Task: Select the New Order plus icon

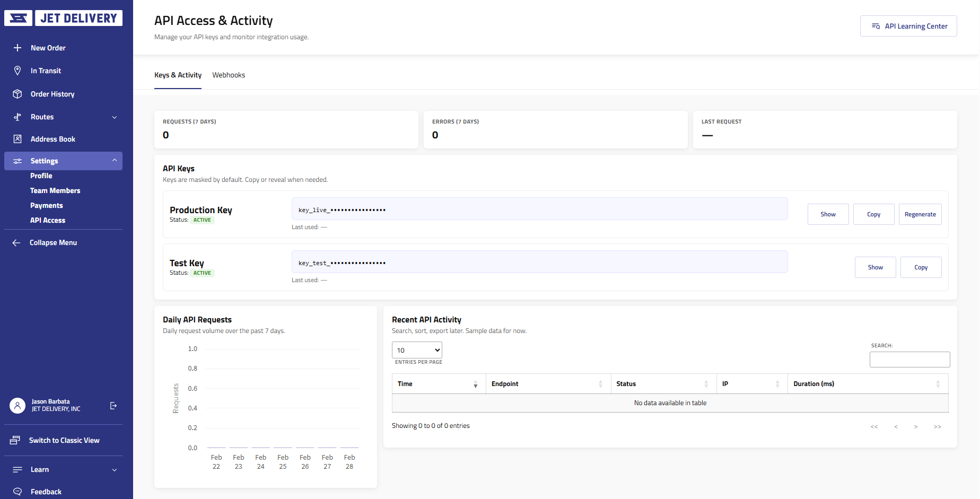Action: coord(17,48)
